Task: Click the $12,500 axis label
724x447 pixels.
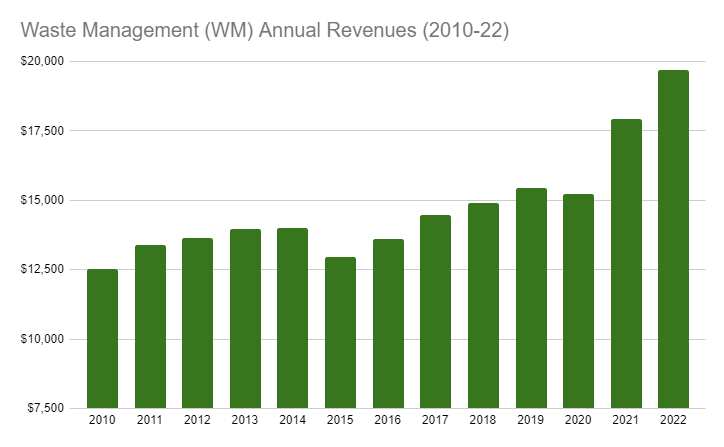Action: 42,269
